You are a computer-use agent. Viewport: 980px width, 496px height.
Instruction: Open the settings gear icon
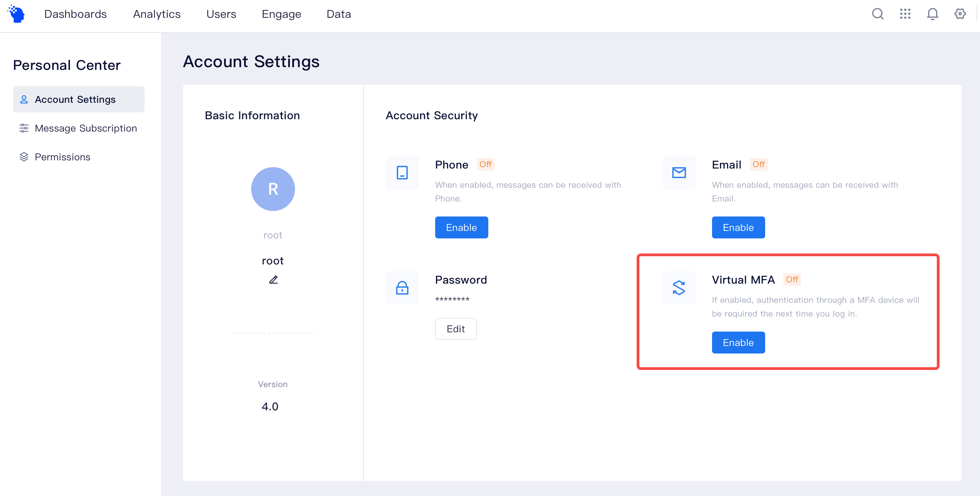pos(960,14)
